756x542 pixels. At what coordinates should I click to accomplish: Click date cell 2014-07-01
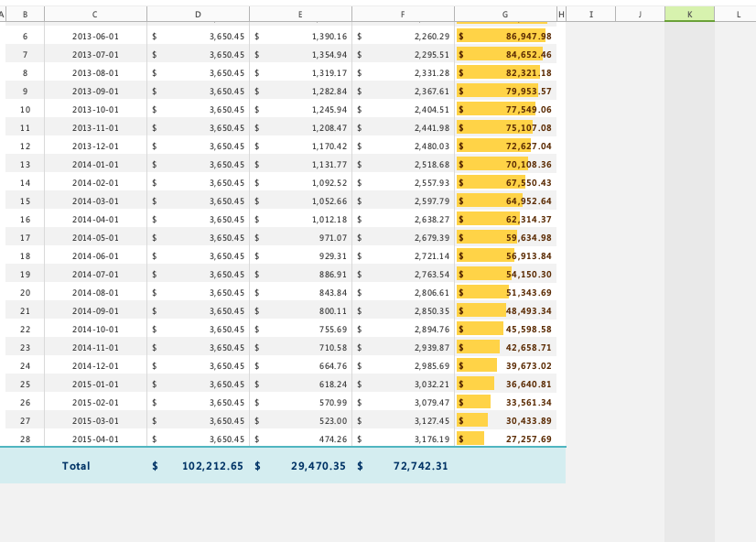coord(95,275)
